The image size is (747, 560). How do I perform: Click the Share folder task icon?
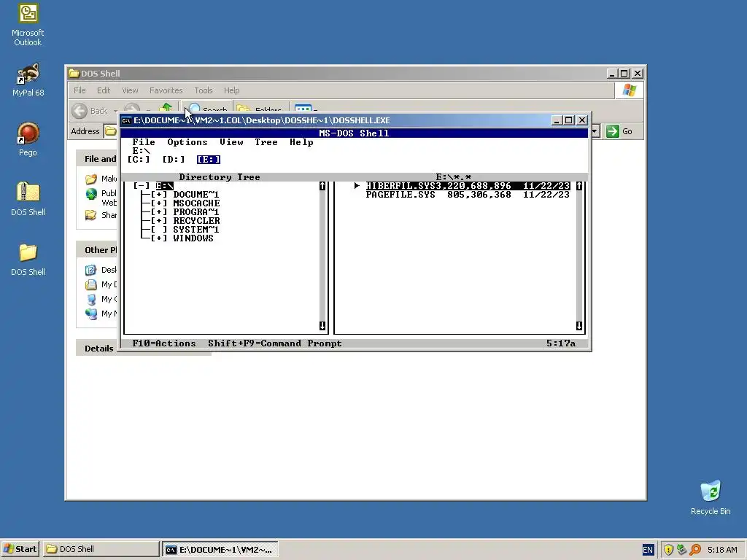(x=91, y=215)
